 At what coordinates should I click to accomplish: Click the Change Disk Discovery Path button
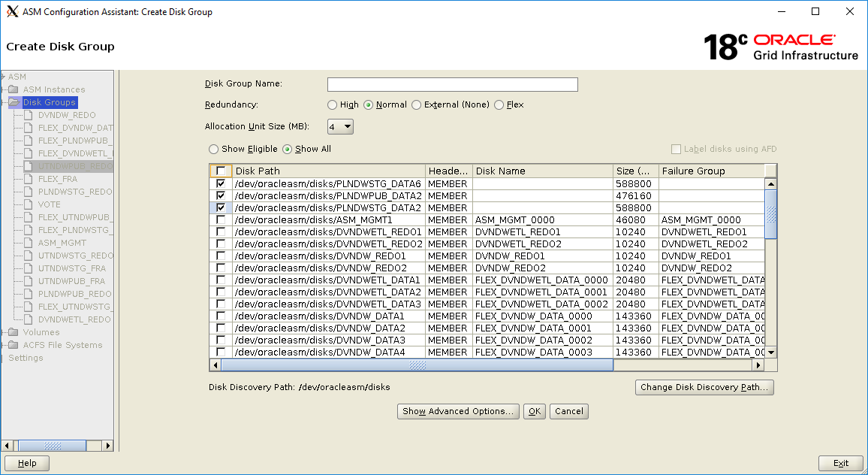coord(704,386)
